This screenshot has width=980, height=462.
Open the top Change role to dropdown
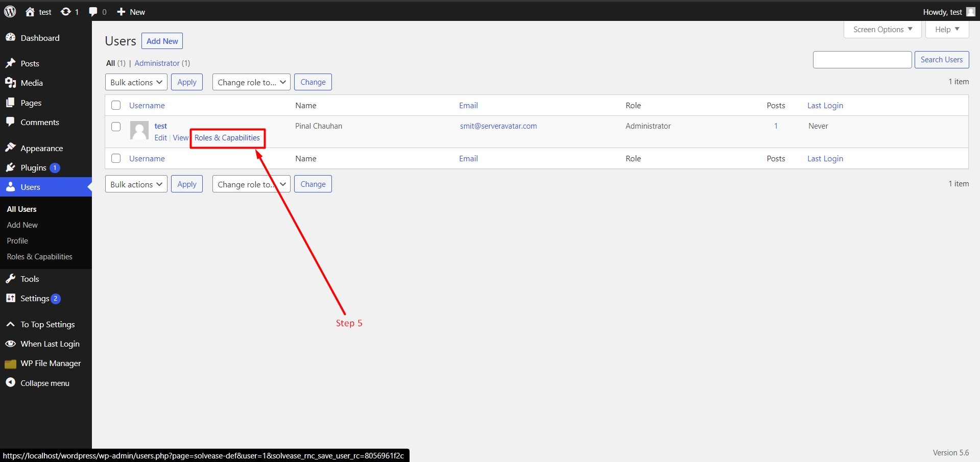[251, 82]
